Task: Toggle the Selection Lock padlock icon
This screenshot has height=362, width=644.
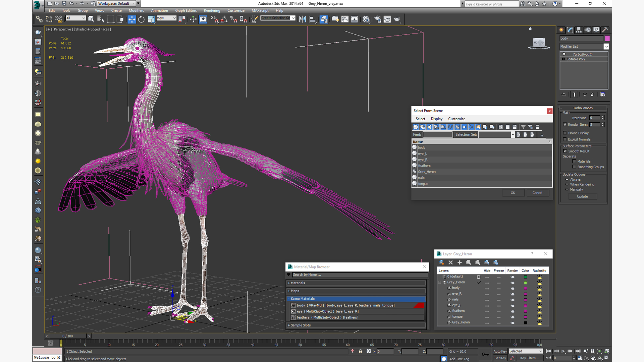Action: [x=360, y=351]
